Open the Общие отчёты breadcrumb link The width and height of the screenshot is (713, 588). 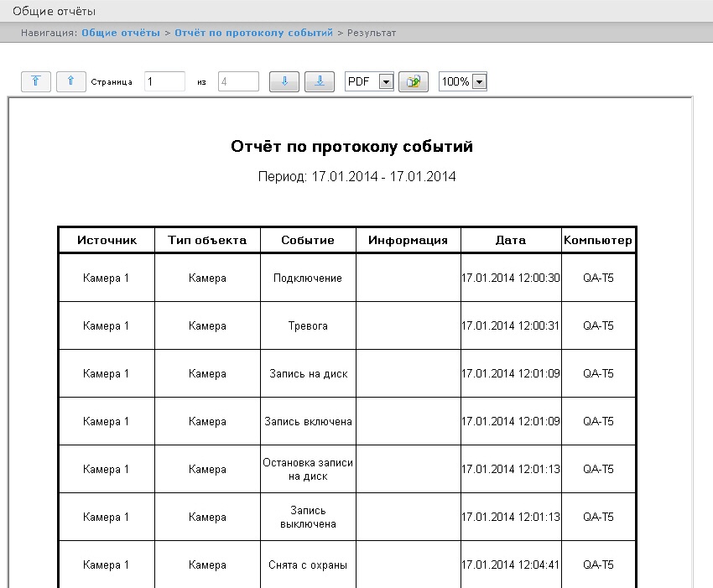coord(121,33)
